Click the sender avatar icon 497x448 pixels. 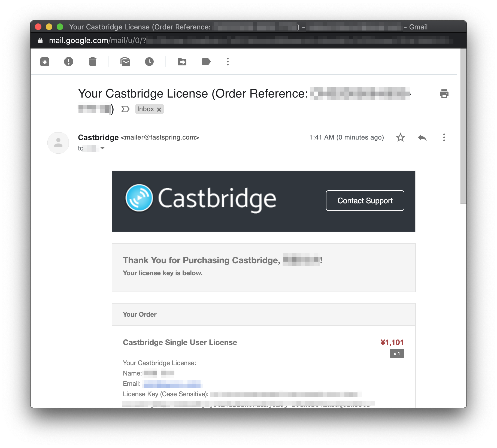coord(58,143)
